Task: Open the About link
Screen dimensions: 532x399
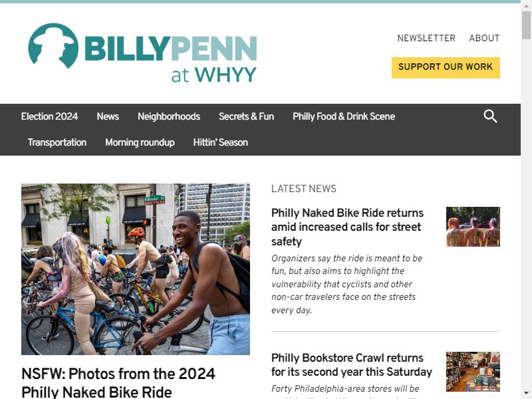Action: coord(484,38)
